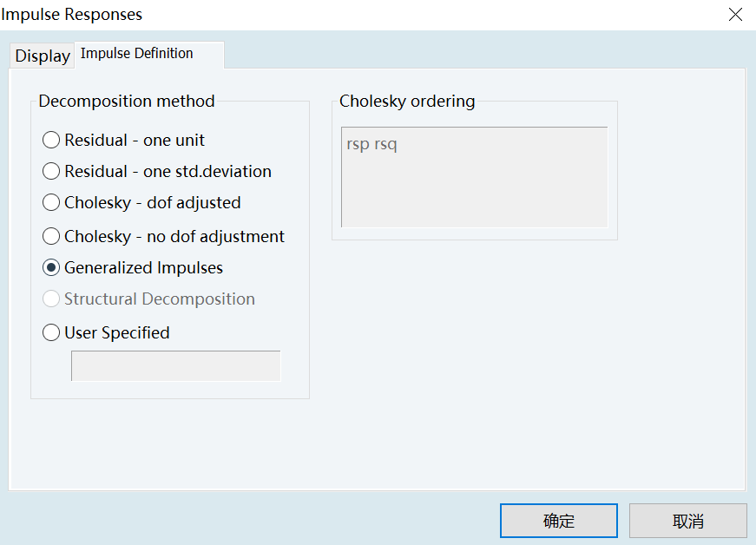Click the Impulse Responses title bar text

72,15
